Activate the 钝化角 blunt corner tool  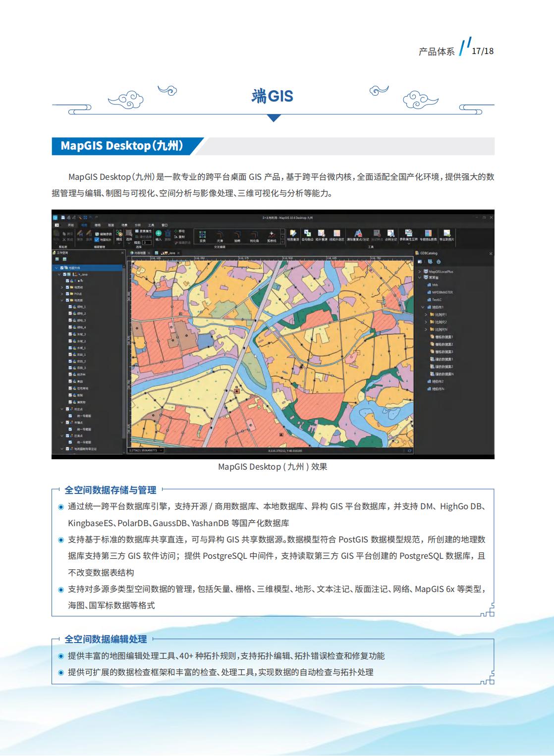[x=254, y=236]
